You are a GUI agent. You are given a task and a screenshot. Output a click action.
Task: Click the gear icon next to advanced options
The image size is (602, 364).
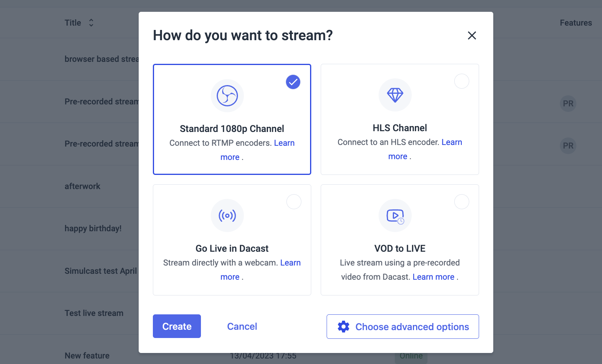tap(343, 327)
